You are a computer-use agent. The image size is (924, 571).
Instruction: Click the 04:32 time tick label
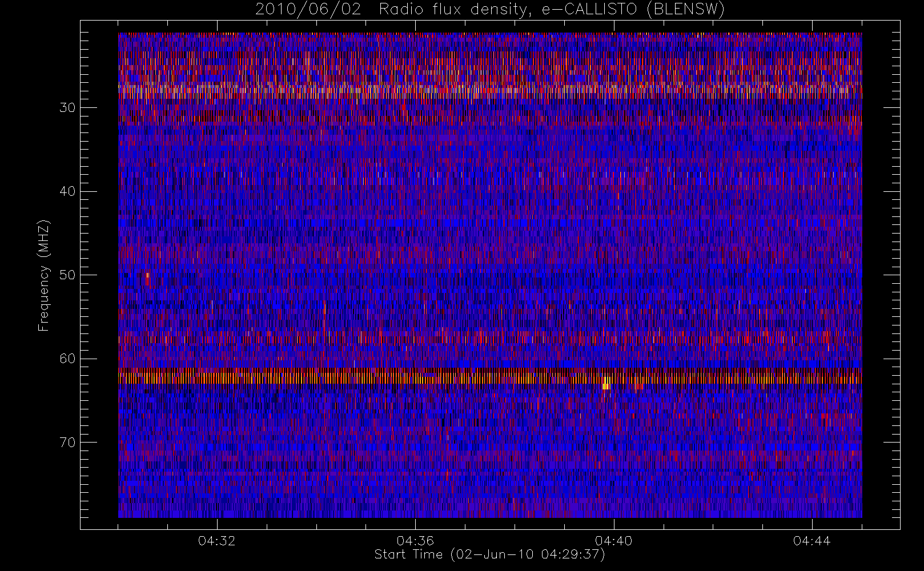[217, 541]
